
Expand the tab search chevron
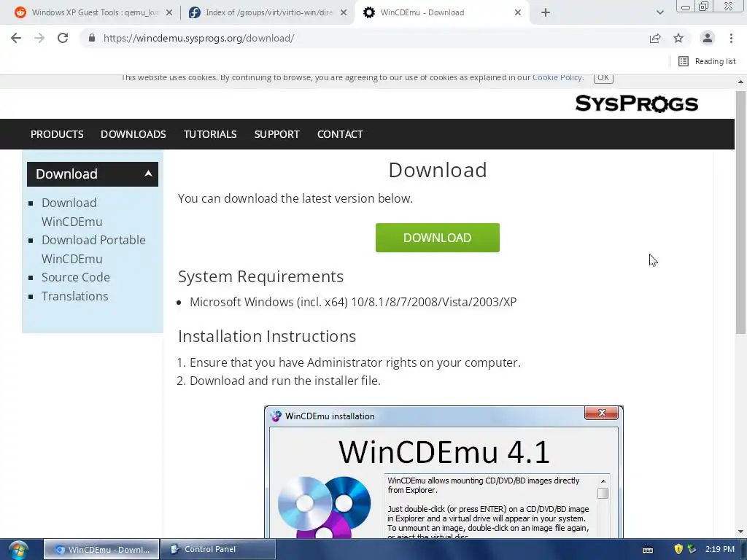pyautogui.click(x=659, y=12)
